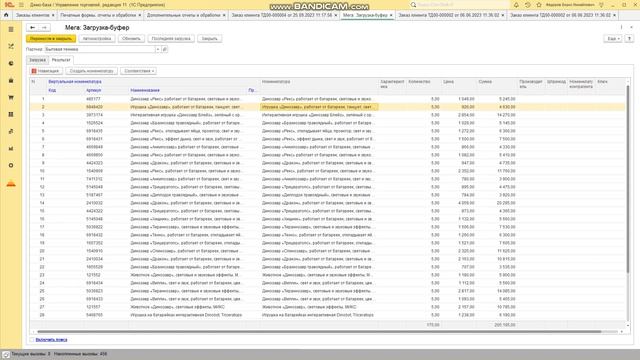This screenshot has width=640, height=360.
Task: Click the highlighted Номенклатура cell in row 2
Action: pos(319,107)
